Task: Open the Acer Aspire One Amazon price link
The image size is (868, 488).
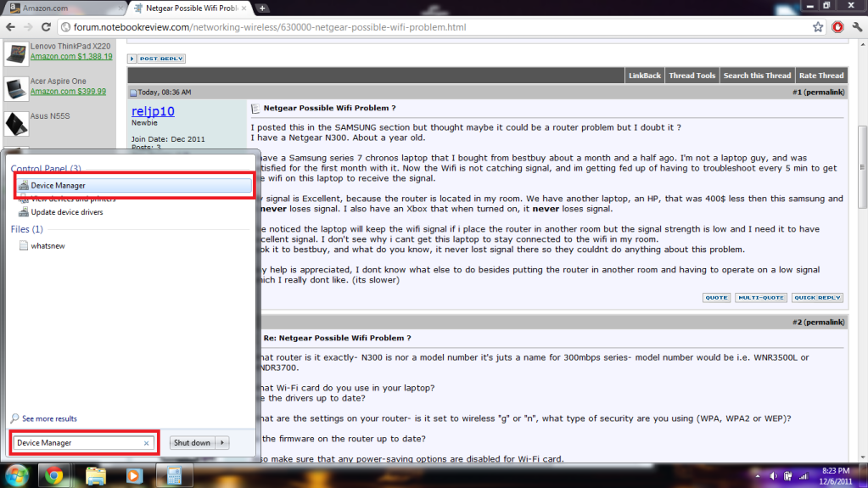Action: (x=68, y=92)
